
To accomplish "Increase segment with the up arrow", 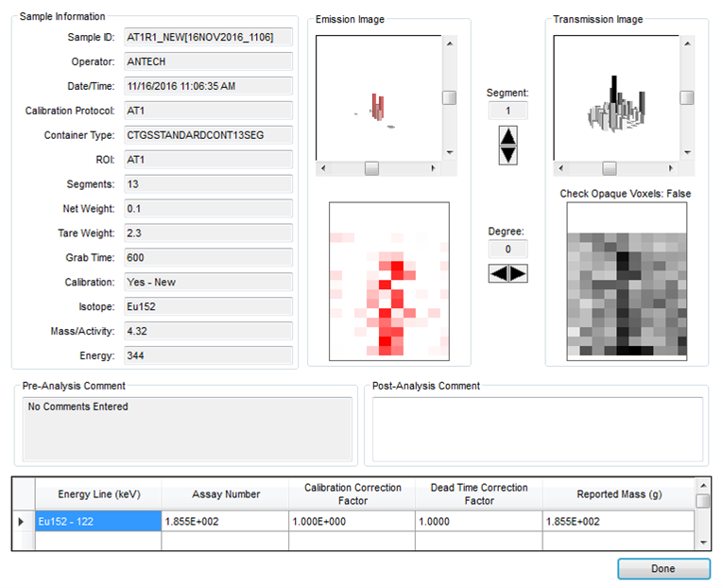I will coord(507,136).
